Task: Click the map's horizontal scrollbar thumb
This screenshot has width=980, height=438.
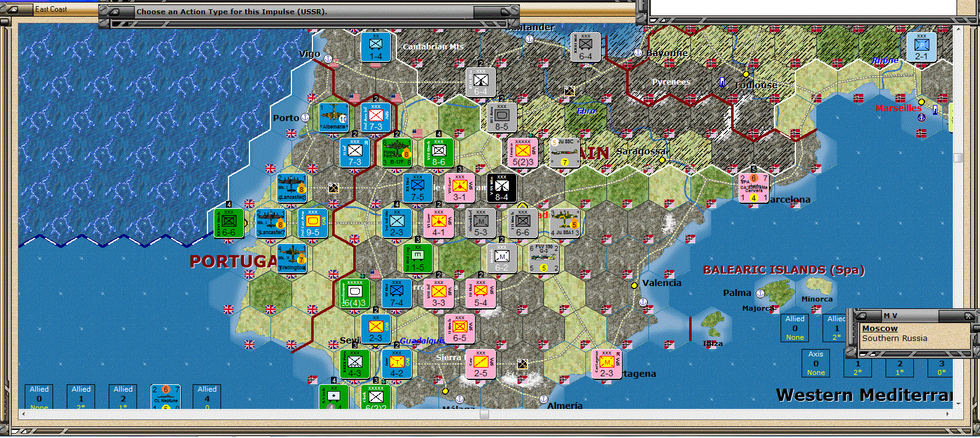Action: (484, 414)
